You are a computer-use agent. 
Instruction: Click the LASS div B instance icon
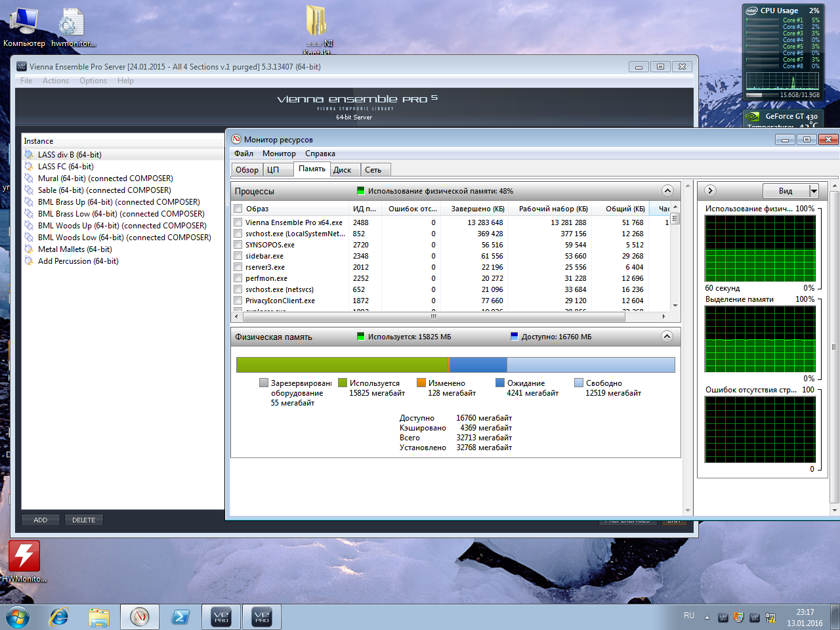click(29, 155)
